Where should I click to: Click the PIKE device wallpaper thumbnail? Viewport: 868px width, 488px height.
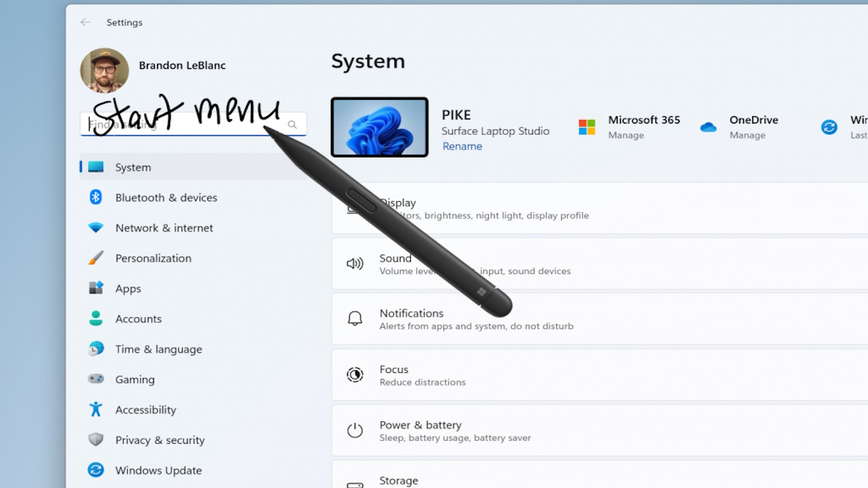(x=380, y=127)
